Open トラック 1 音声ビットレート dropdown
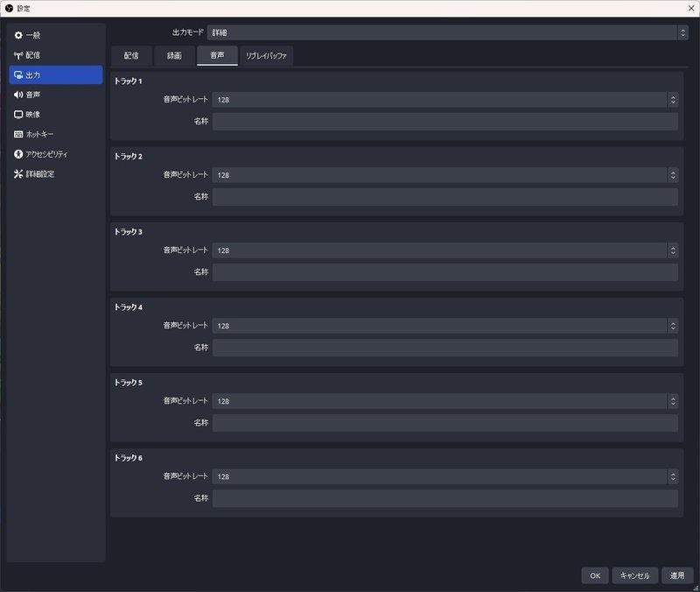700x592 pixels. coord(445,100)
